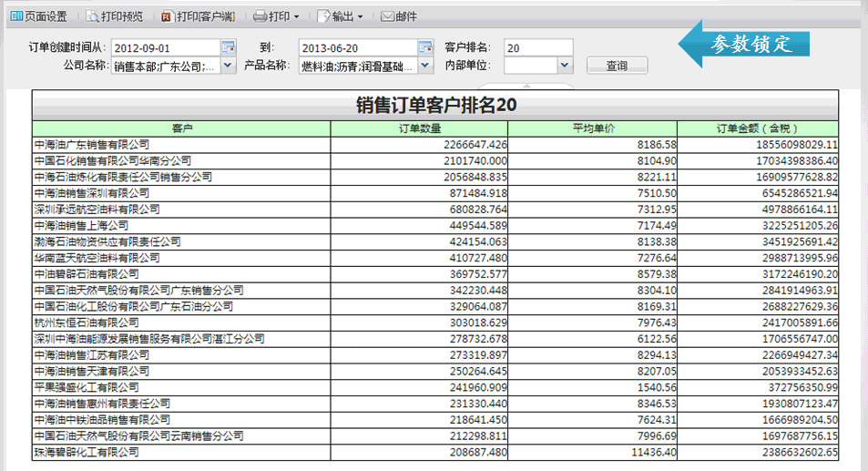Click the 公司名称 field 销售本部;广东公司
This screenshot has height=471, width=868.
tap(165, 66)
